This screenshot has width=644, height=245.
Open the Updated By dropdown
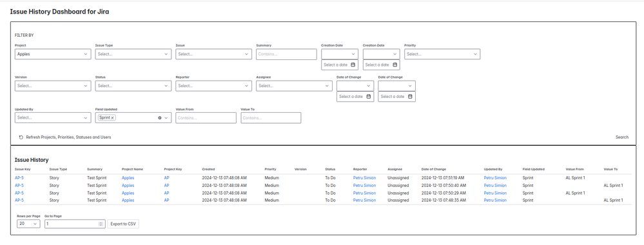point(52,117)
